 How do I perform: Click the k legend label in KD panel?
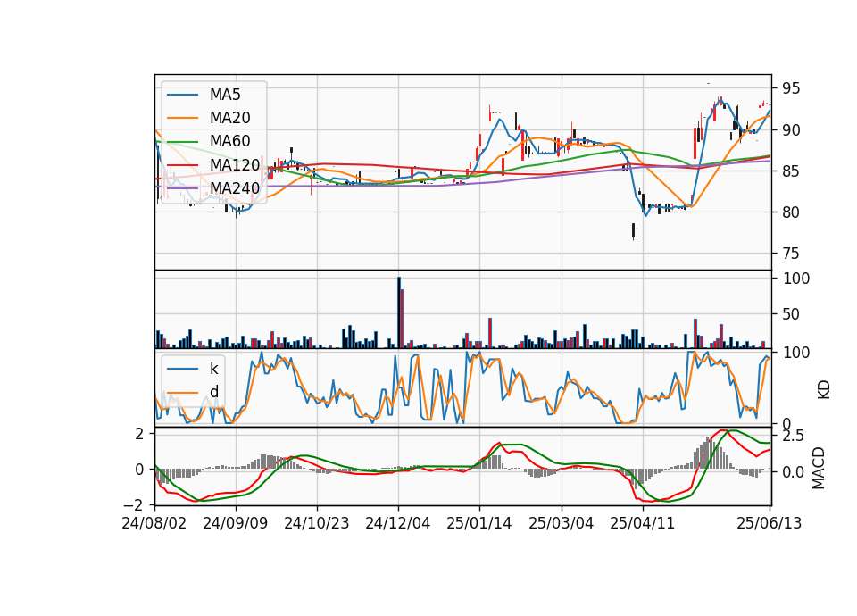click(x=213, y=369)
